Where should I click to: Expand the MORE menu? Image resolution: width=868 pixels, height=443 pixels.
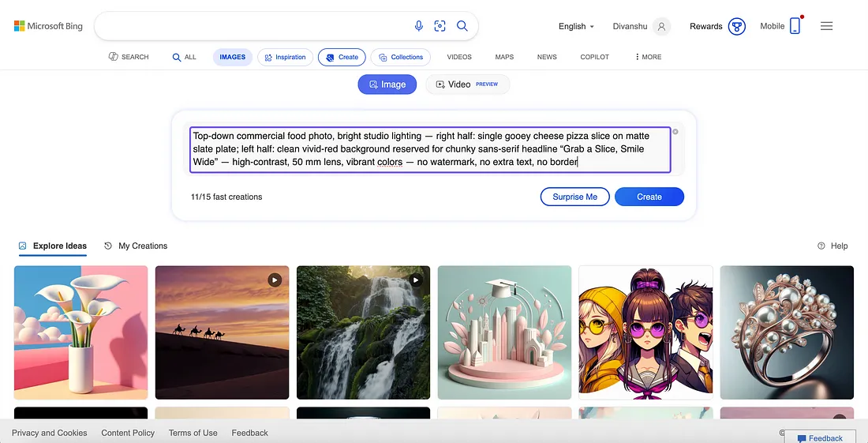tap(648, 57)
